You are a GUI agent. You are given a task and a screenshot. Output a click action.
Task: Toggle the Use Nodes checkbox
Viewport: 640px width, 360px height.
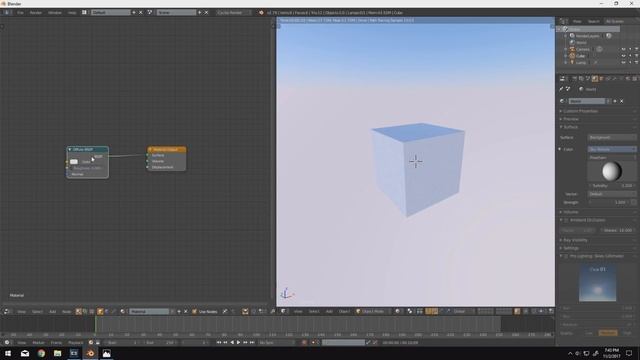click(194, 311)
